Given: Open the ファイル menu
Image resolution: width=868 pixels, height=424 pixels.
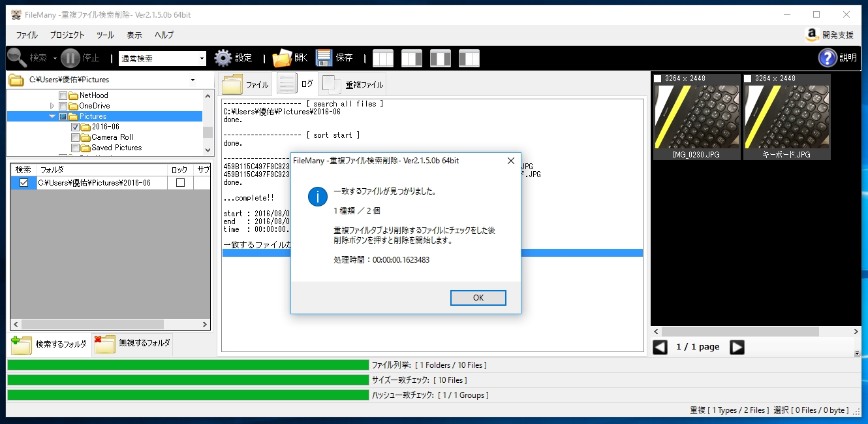Looking at the screenshot, I should coord(27,35).
